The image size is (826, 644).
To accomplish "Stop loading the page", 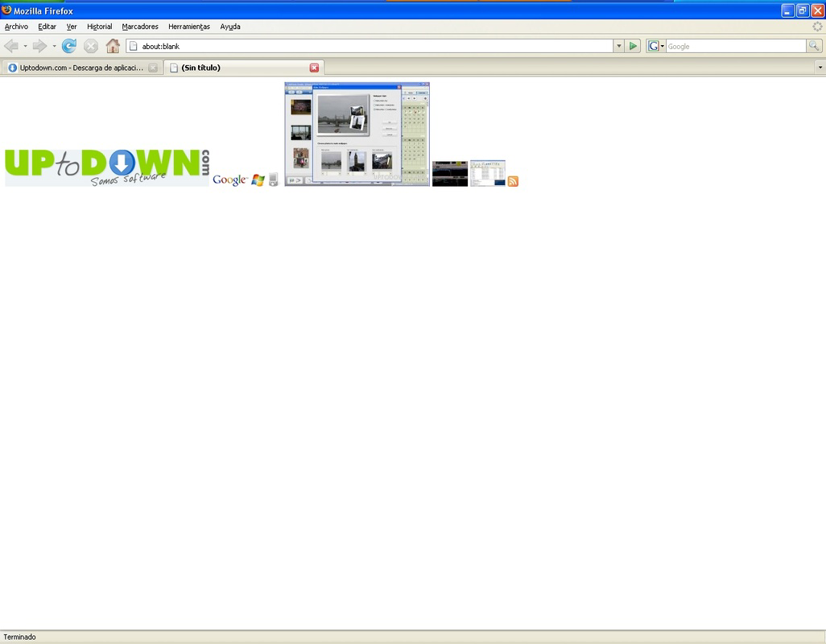I will pos(90,46).
